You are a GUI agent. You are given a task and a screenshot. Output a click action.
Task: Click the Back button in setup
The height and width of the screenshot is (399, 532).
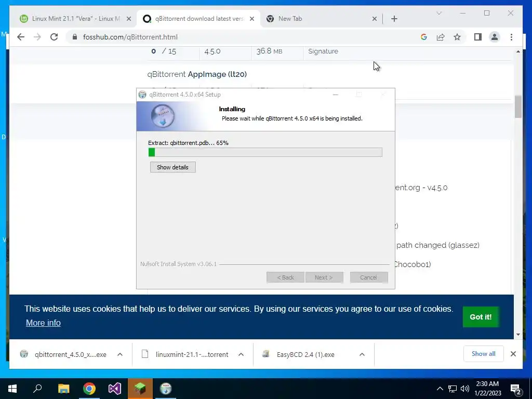pos(285,277)
